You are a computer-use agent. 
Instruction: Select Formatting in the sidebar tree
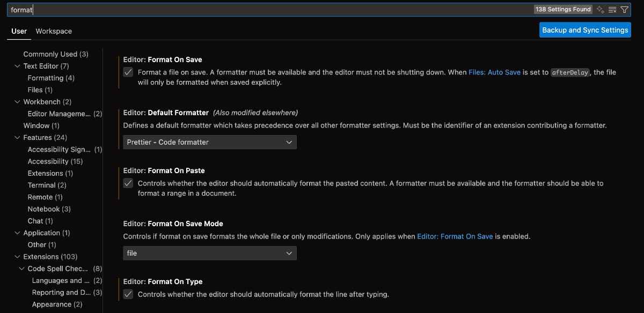click(51, 78)
